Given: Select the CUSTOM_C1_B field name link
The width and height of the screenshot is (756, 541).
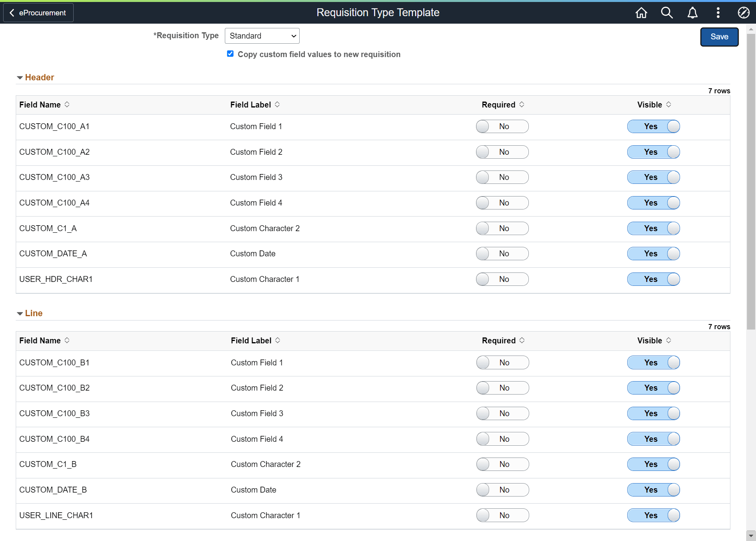Looking at the screenshot, I should pos(48,464).
